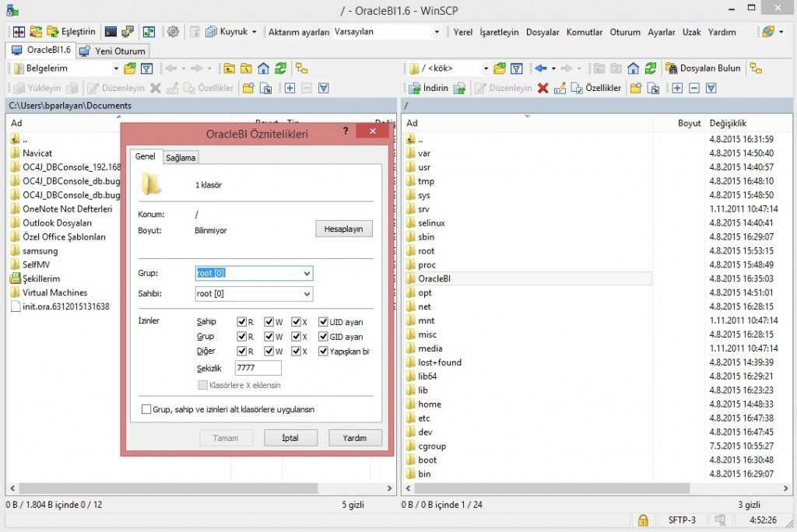Click remote Özellikler button
797x532 pixels.
[x=596, y=88]
